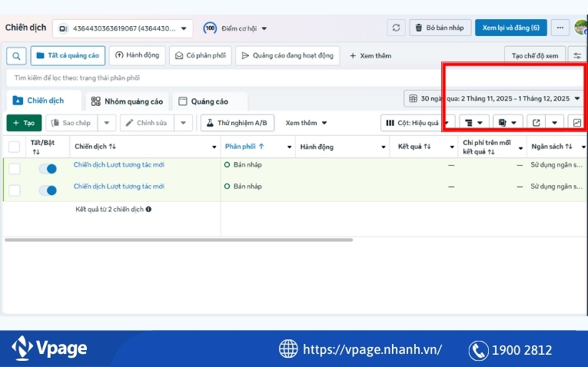Switch to the Nhóm quảng cáo tab
This screenshot has width=588, height=367.
coord(127,101)
